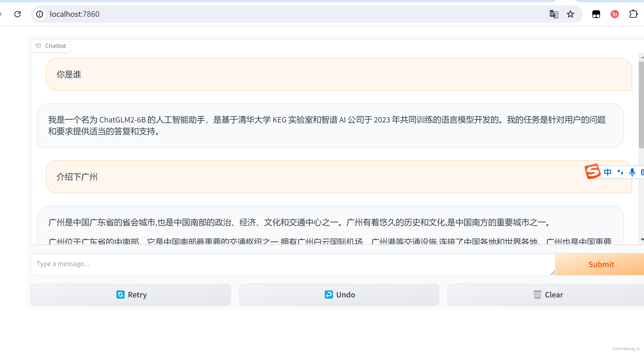644x353 pixels.
Task: Activate Sogou voice input microphone
Action: [632, 172]
